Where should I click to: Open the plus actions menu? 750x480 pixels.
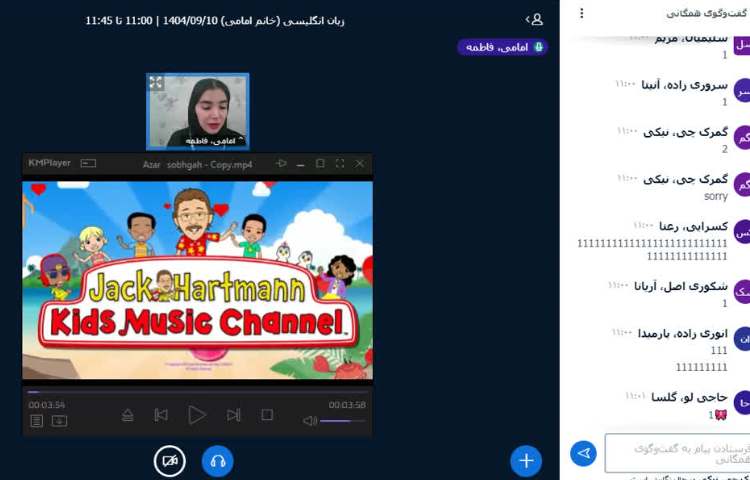(x=526, y=461)
